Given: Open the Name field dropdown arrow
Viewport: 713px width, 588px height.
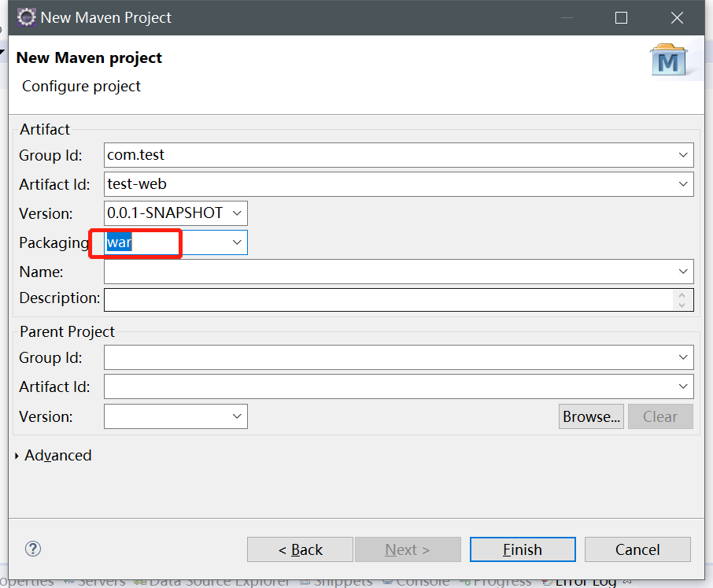Looking at the screenshot, I should tap(683, 272).
